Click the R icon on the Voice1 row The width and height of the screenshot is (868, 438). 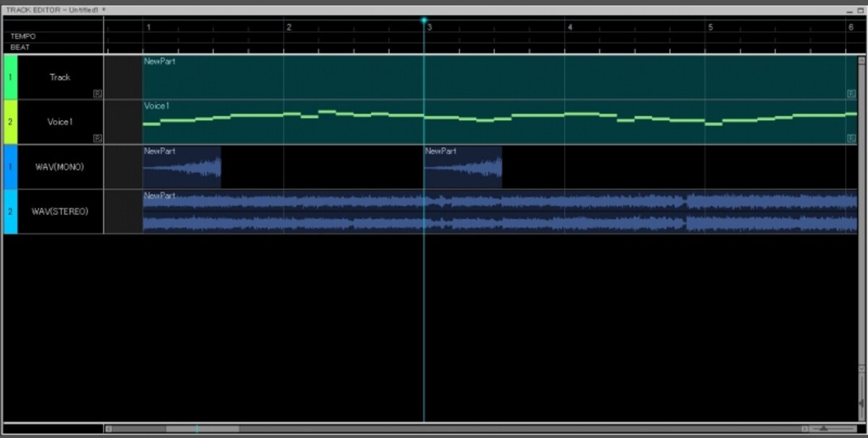pyautogui.click(x=97, y=138)
